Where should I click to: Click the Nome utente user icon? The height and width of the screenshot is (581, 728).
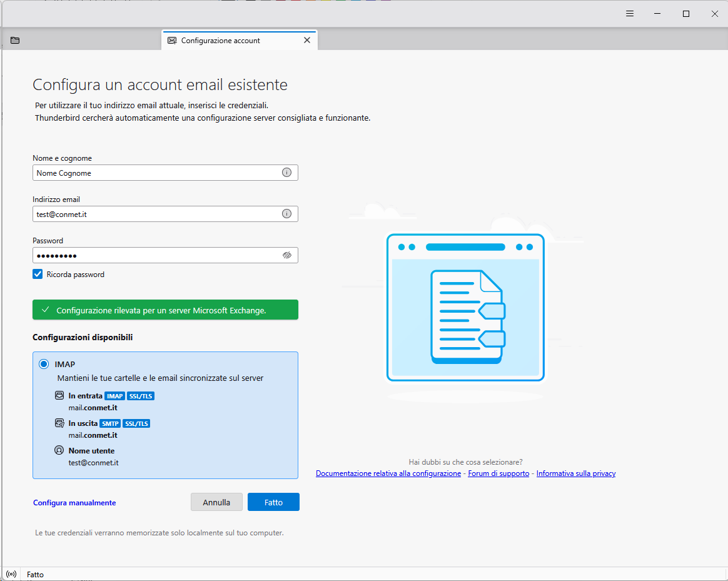coord(59,450)
